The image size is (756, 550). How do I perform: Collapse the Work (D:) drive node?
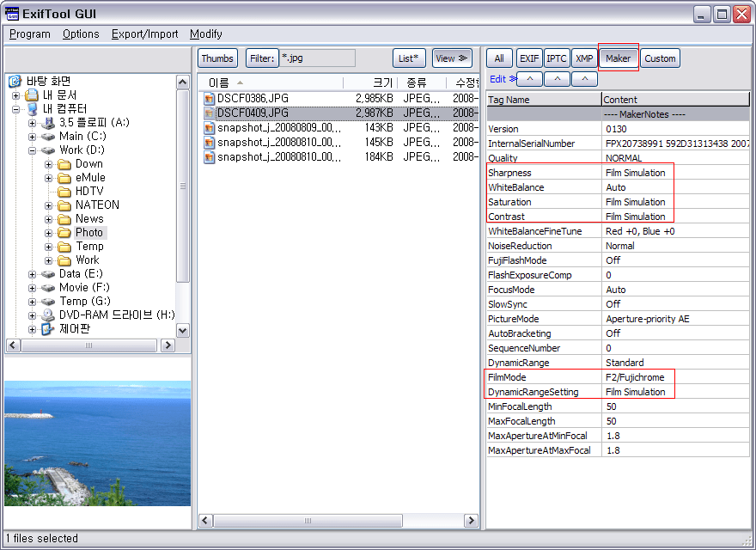33,150
